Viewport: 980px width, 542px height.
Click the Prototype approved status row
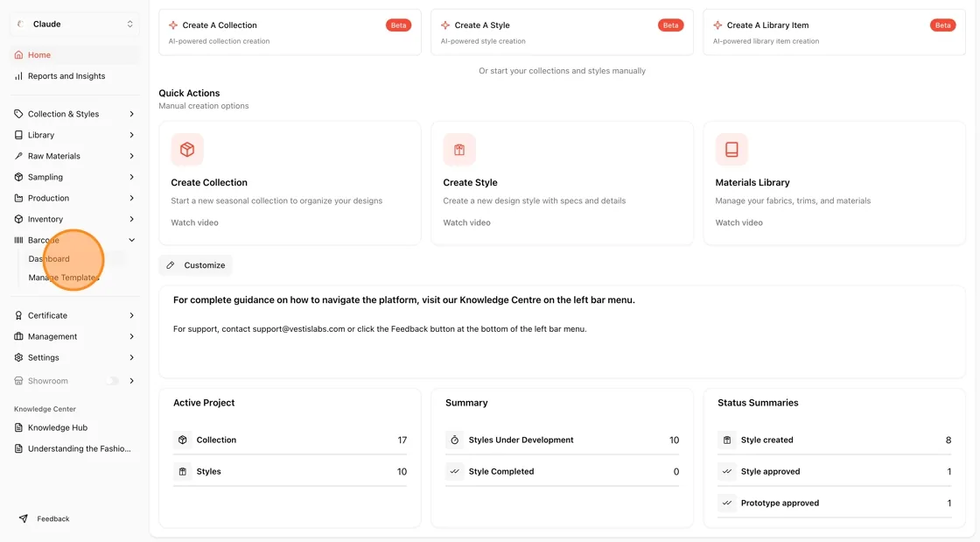(x=835, y=503)
